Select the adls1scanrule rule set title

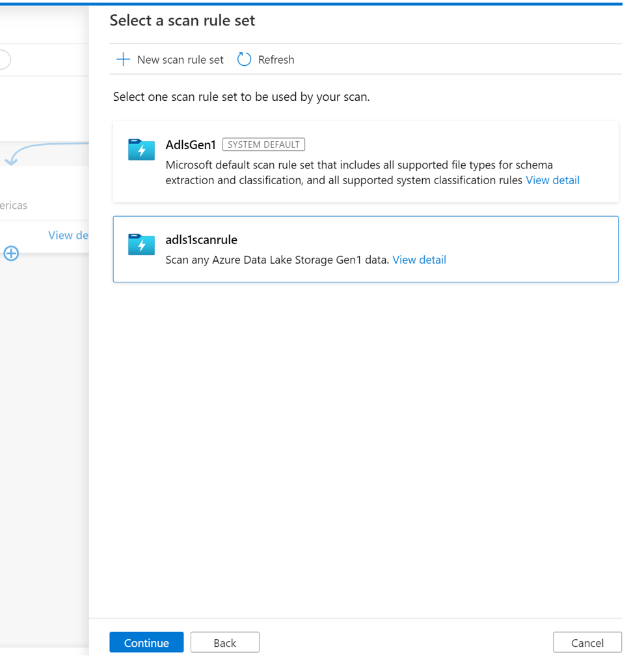(201, 240)
